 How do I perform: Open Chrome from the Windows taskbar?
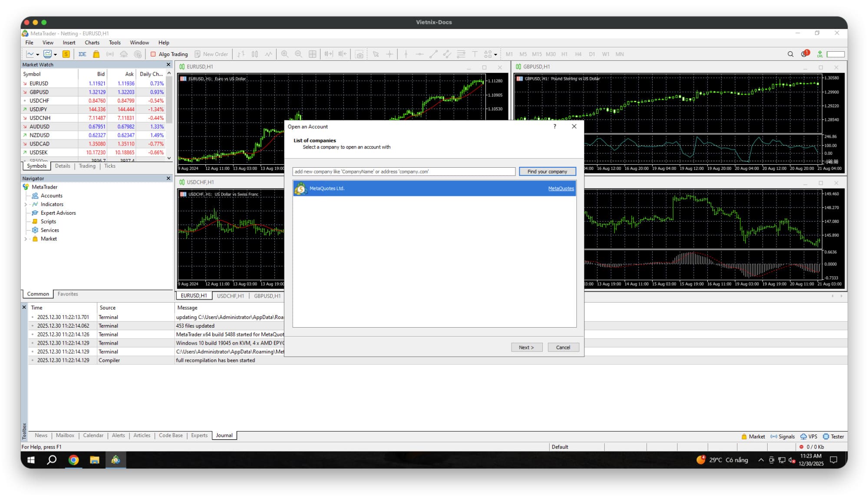pos(73,460)
